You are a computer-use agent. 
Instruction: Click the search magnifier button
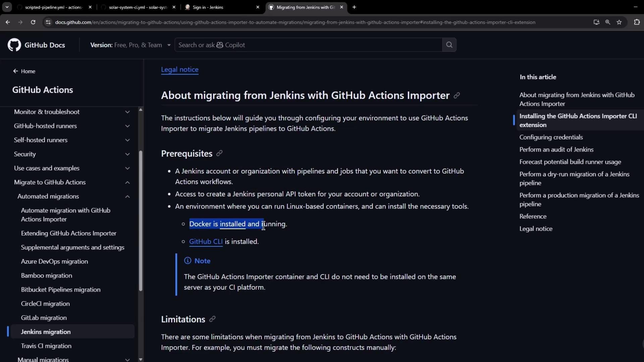pyautogui.click(x=449, y=45)
